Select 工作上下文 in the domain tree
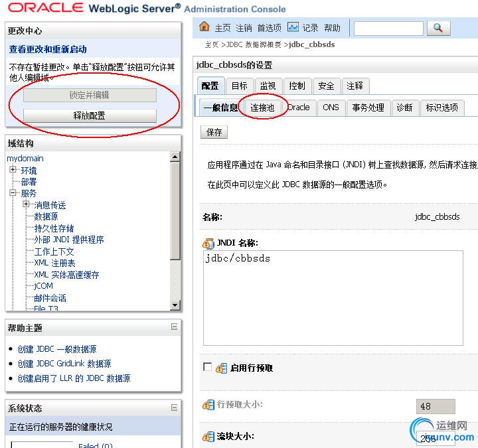Image resolution: width=478 pixels, height=448 pixels. [54, 252]
